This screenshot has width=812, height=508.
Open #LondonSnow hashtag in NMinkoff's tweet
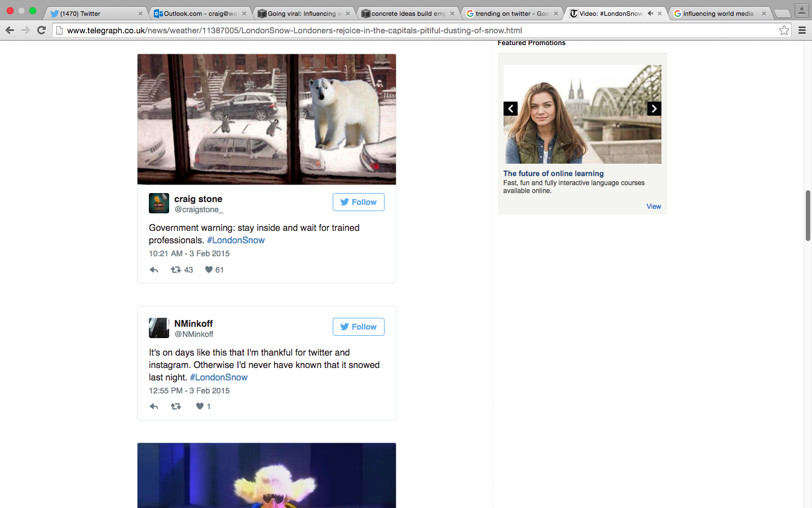point(219,377)
